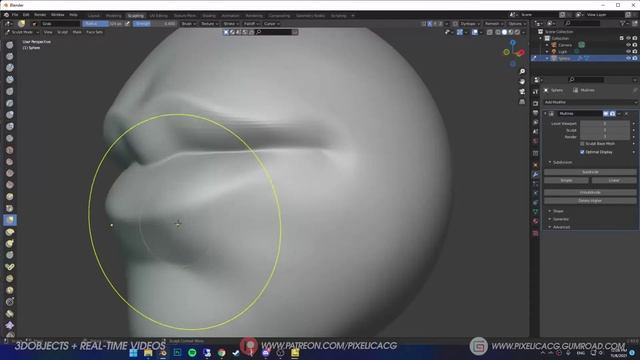Open the File menu

(15, 15)
